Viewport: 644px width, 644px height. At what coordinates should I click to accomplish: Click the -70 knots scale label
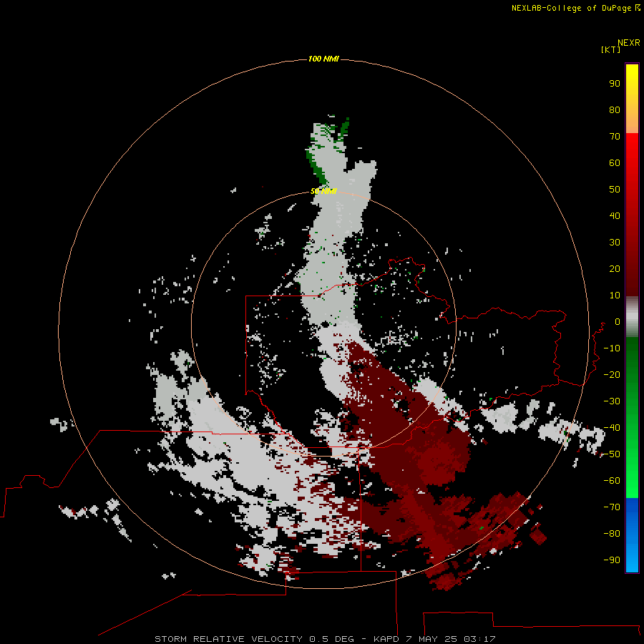tap(612, 507)
